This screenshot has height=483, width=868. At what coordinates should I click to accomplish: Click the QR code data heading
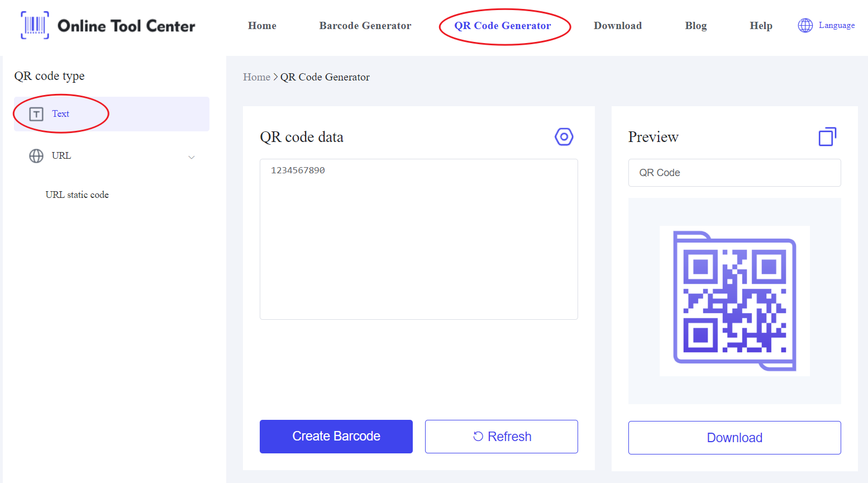pyautogui.click(x=302, y=137)
